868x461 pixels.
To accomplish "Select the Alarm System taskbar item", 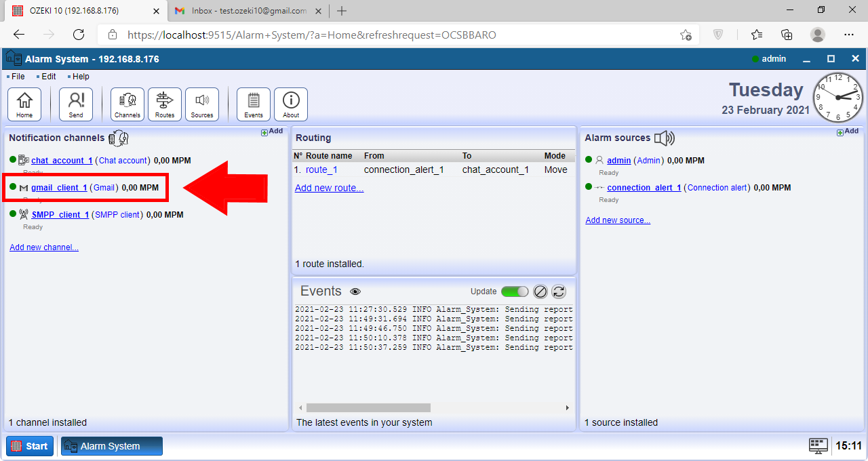I will (112, 446).
